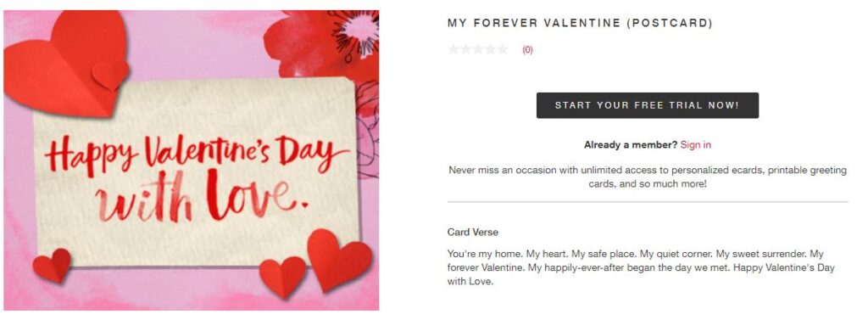
Task: Click the Already a member? text
Action: coord(631,145)
